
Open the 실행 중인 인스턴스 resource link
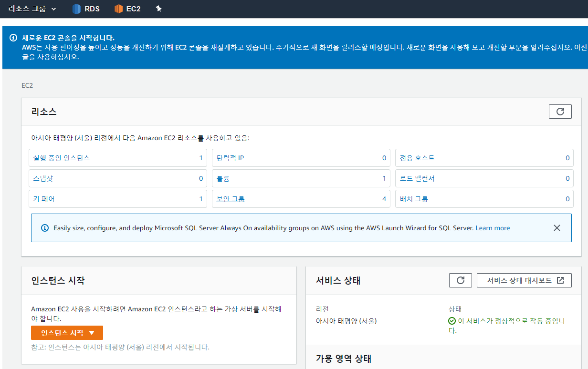pyautogui.click(x=62, y=158)
